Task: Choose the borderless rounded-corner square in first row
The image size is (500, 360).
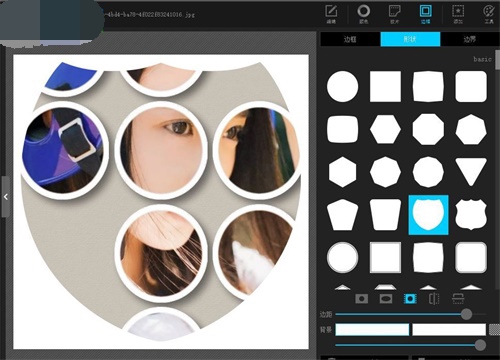Action: pos(471,86)
